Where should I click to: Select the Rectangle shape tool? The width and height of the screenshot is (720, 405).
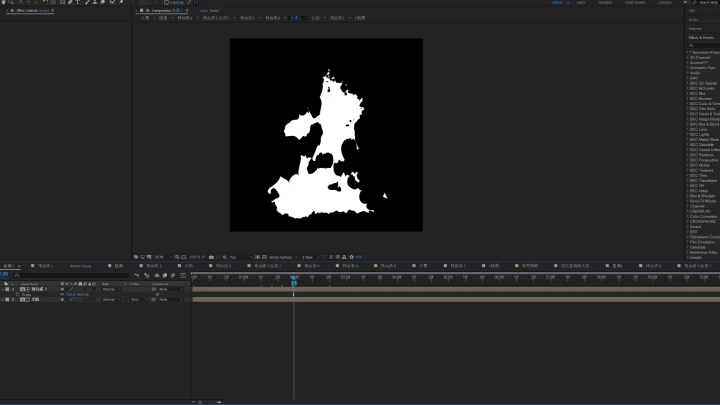point(62,2)
